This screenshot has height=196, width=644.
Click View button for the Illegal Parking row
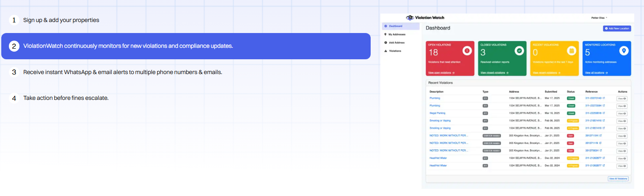(622, 113)
